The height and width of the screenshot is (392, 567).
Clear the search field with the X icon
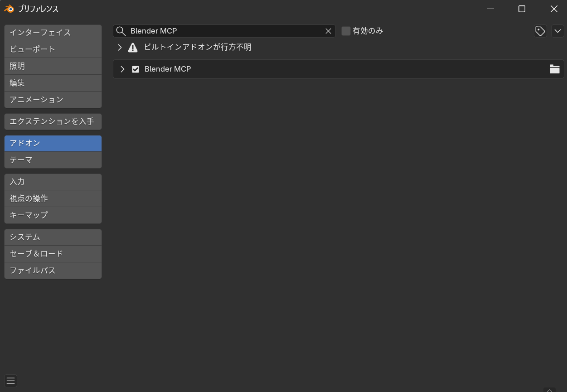(x=328, y=31)
